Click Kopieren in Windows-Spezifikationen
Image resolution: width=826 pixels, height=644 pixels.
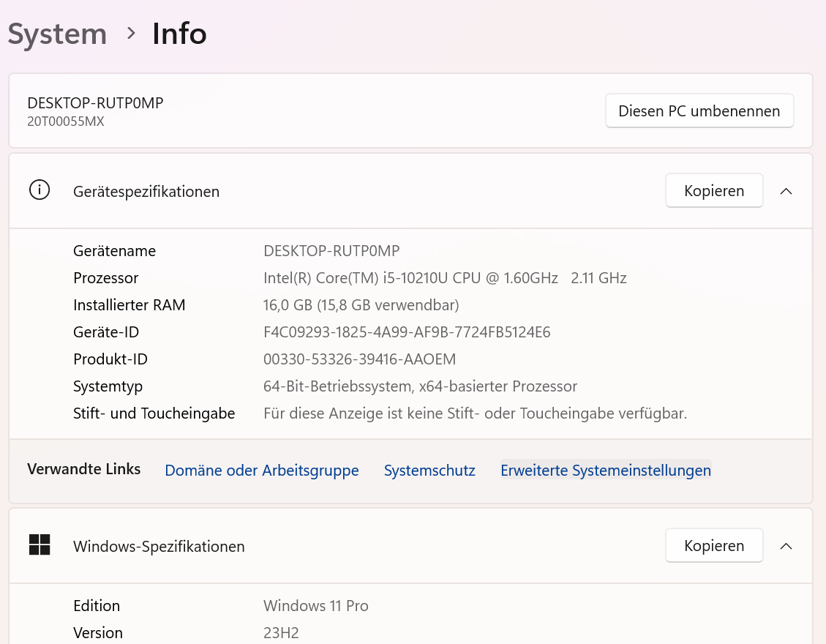point(714,545)
